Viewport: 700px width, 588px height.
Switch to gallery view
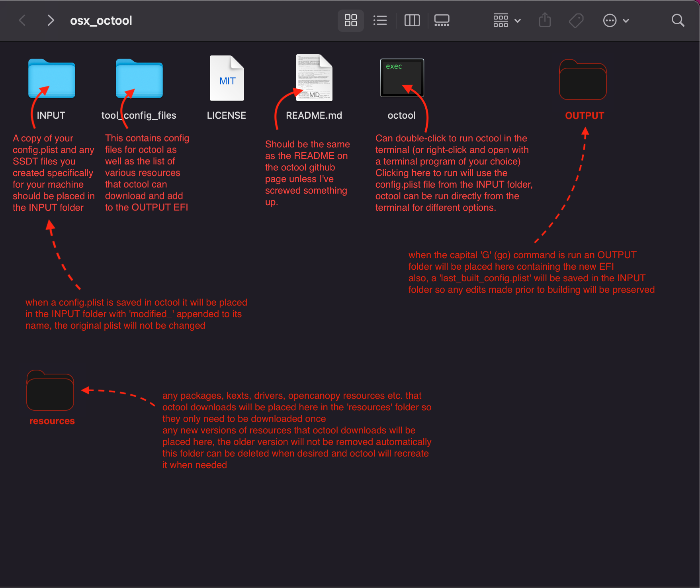tap(442, 20)
